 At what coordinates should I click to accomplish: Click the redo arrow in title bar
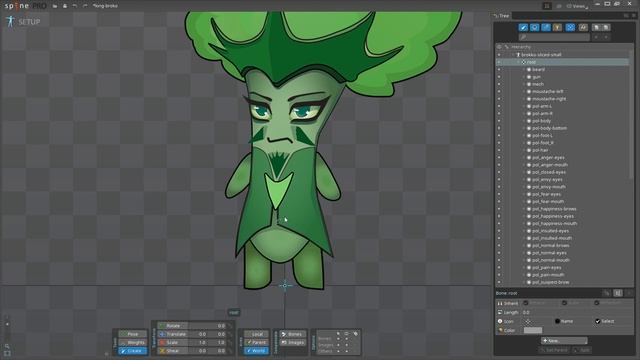tap(85, 6)
